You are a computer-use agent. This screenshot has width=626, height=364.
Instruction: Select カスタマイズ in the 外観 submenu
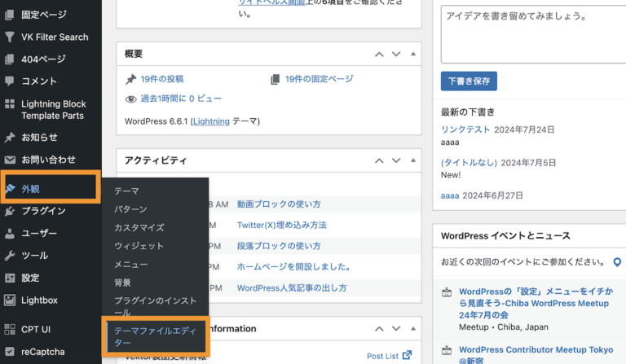point(139,227)
